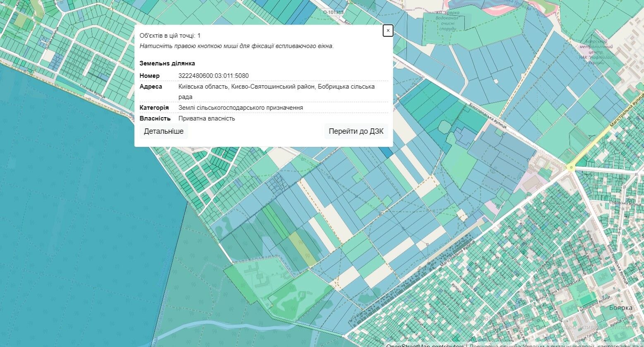Screen dimensions: 644x347
Task: Open the Детальніше details button
Action: pyautogui.click(x=163, y=131)
